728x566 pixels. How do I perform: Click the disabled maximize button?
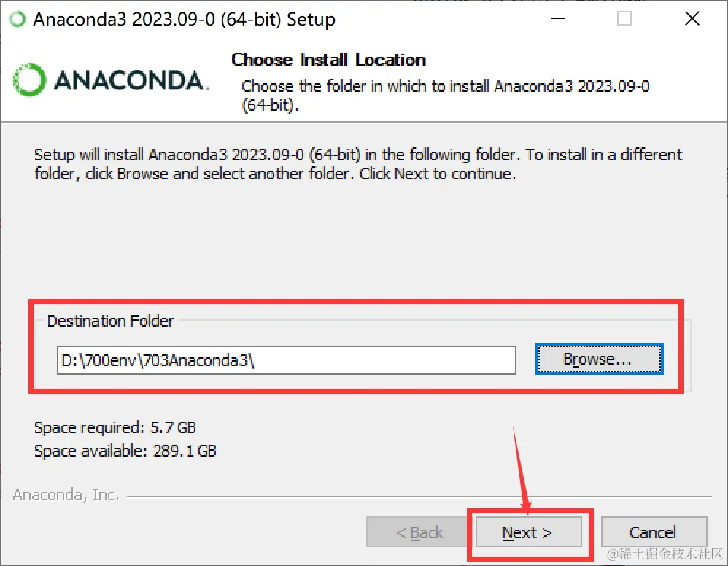(x=624, y=18)
